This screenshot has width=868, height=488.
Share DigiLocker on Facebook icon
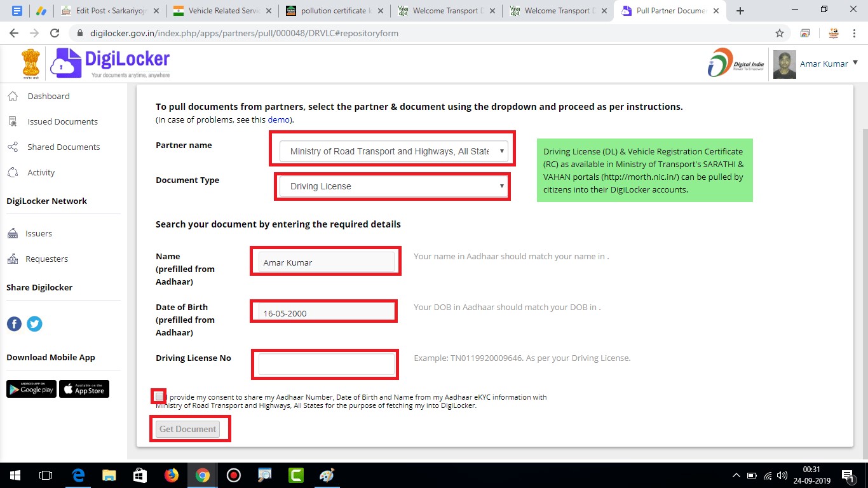coord(14,324)
